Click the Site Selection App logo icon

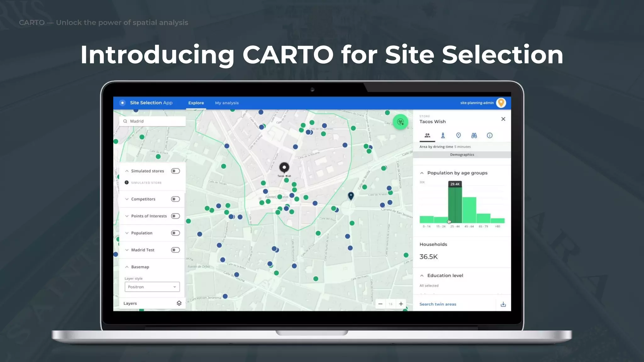123,103
